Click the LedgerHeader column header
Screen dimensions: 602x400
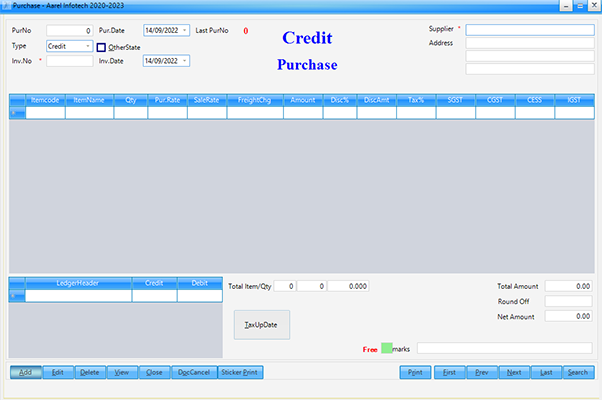point(78,283)
